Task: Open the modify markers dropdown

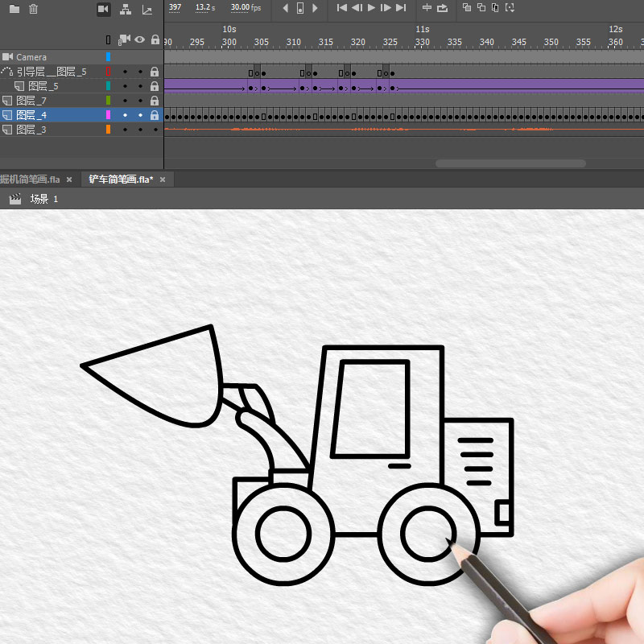Action: 510,8
